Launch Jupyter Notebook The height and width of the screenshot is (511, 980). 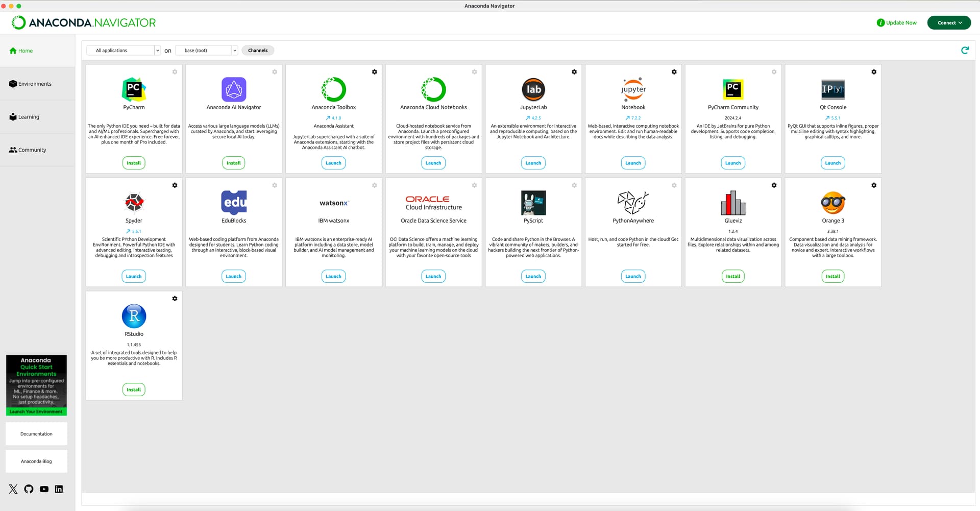click(633, 163)
